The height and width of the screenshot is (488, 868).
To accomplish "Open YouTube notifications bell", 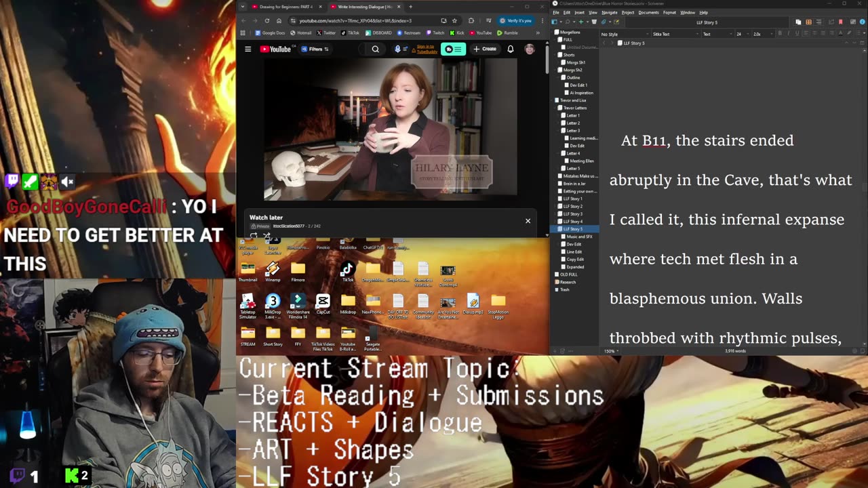I will click(x=510, y=49).
